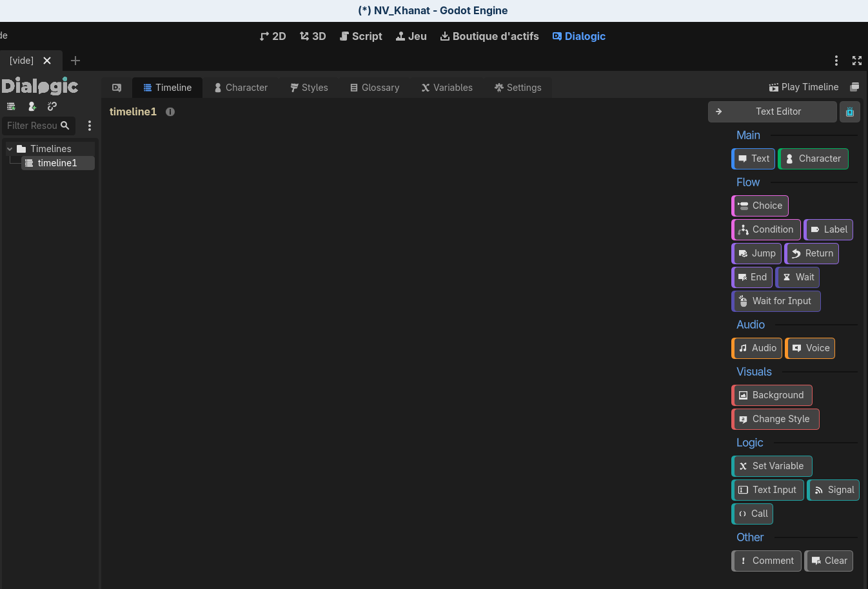Switch to the Character editor tab
The image size is (868, 589).
click(241, 88)
